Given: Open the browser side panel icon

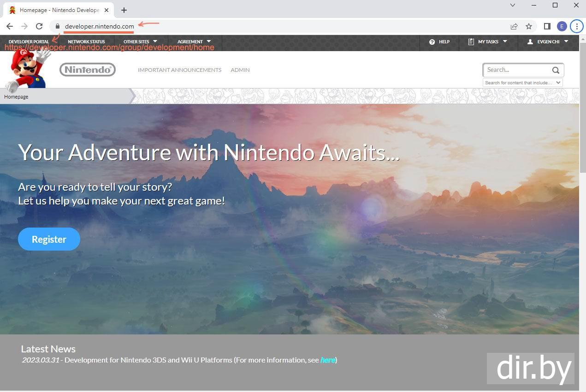Looking at the screenshot, I should click(x=547, y=26).
